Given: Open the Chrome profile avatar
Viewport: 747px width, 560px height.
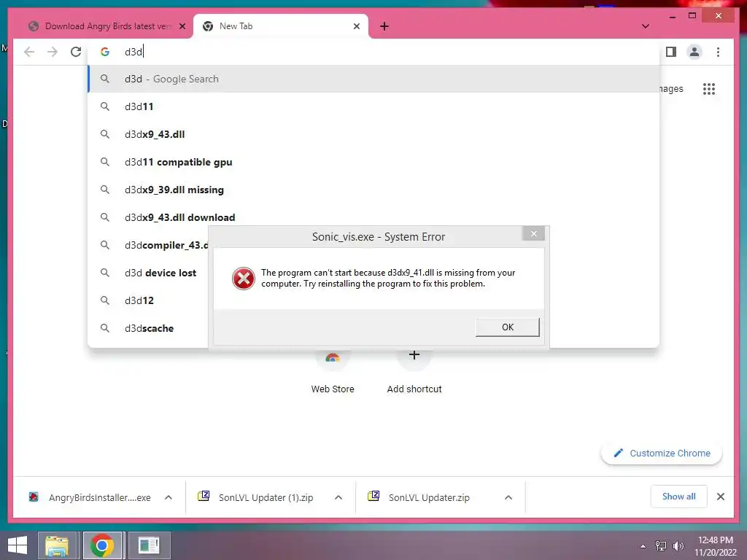Looking at the screenshot, I should pos(694,52).
